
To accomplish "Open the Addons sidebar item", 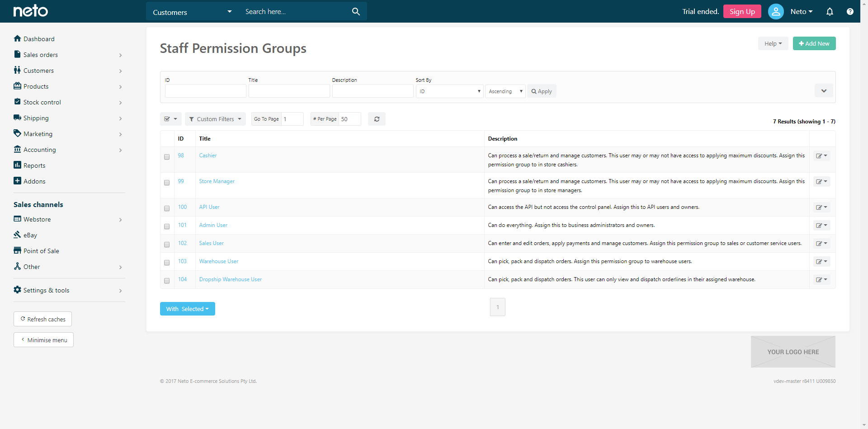I will (34, 181).
